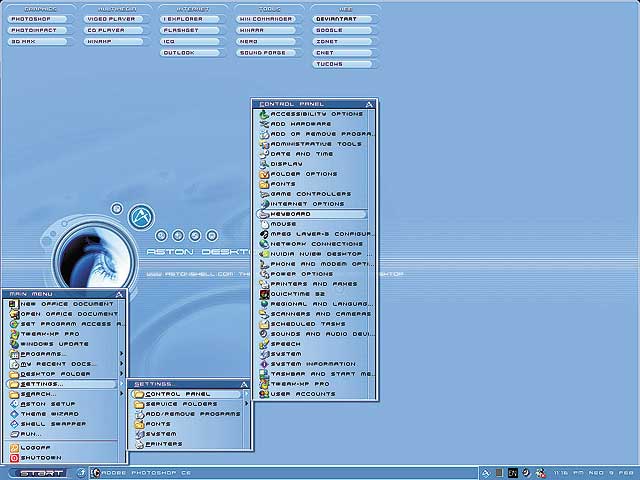Click the quick launch icon beside Start
This screenshot has height=480, width=640.
click(82, 473)
